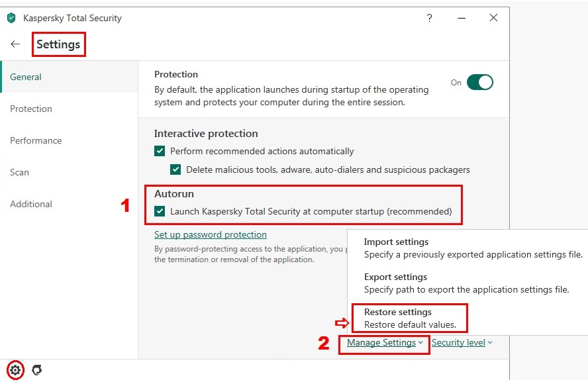This screenshot has height=382, width=588.
Task: Click the Set up password protection link
Action: point(211,234)
